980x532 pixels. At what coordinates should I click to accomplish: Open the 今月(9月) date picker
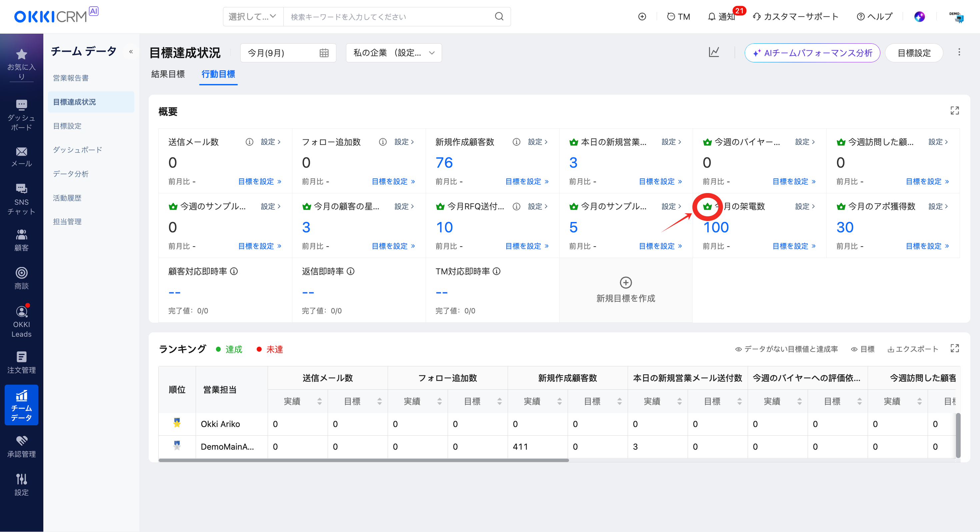tap(288, 53)
